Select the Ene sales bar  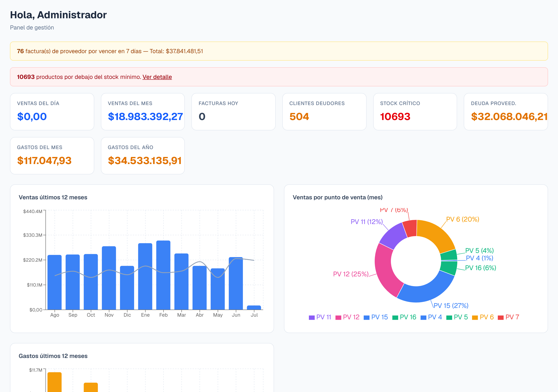pyautogui.click(x=145, y=277)
